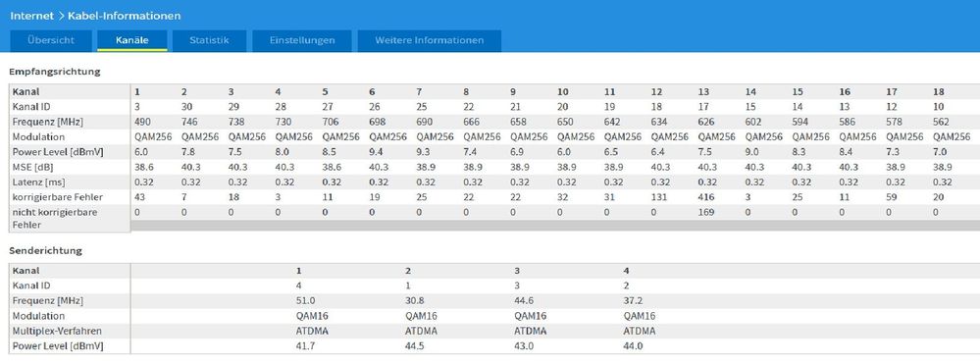The image size is (980, 364).
Task: Click the Power Level value 8.5
Action: click(x=329, y=152)
